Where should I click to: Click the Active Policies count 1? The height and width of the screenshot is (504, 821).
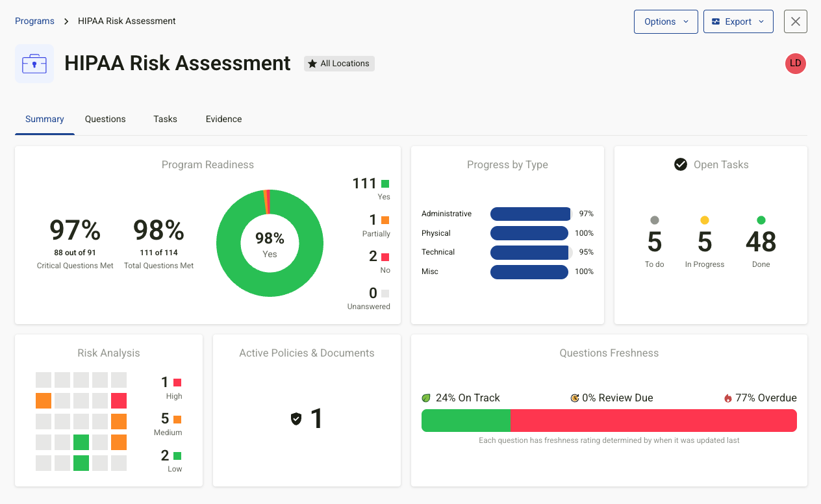click(x=316, y=419)
